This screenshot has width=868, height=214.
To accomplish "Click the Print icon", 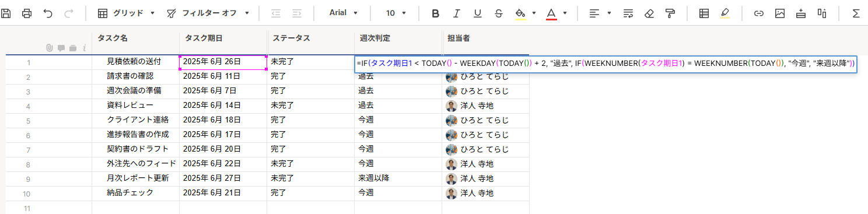I will tap(27, 13).
